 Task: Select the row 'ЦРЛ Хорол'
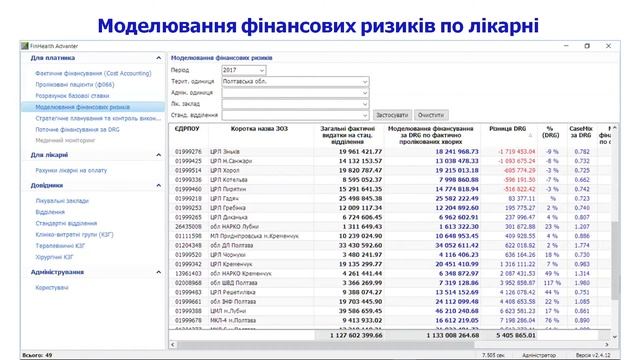390,170
